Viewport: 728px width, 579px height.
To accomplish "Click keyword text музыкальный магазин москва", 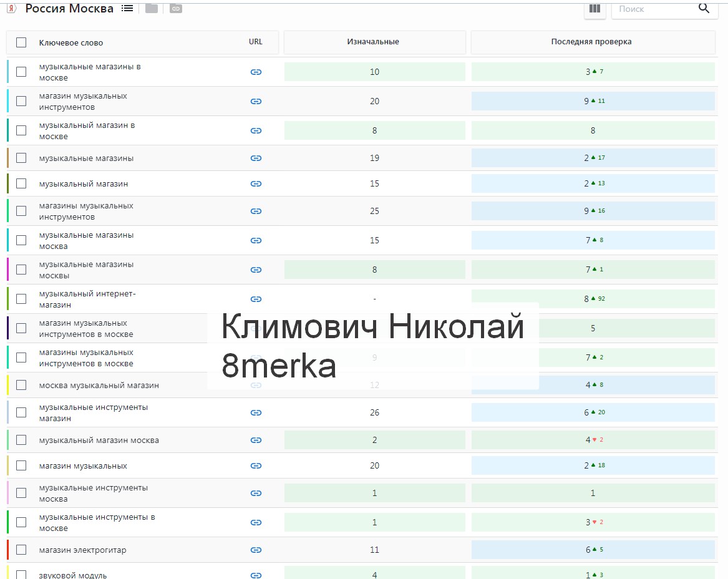I will click(99, 440).
